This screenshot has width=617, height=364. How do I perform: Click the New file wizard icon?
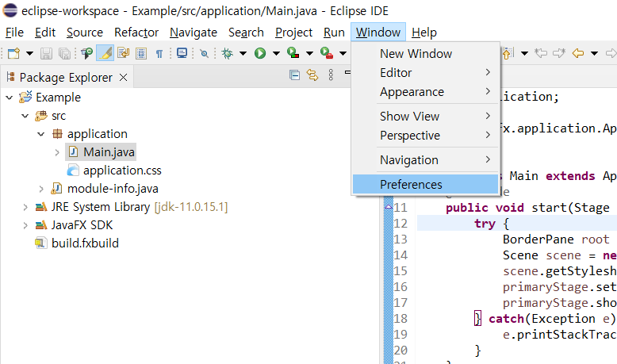(x=13, y=53)
